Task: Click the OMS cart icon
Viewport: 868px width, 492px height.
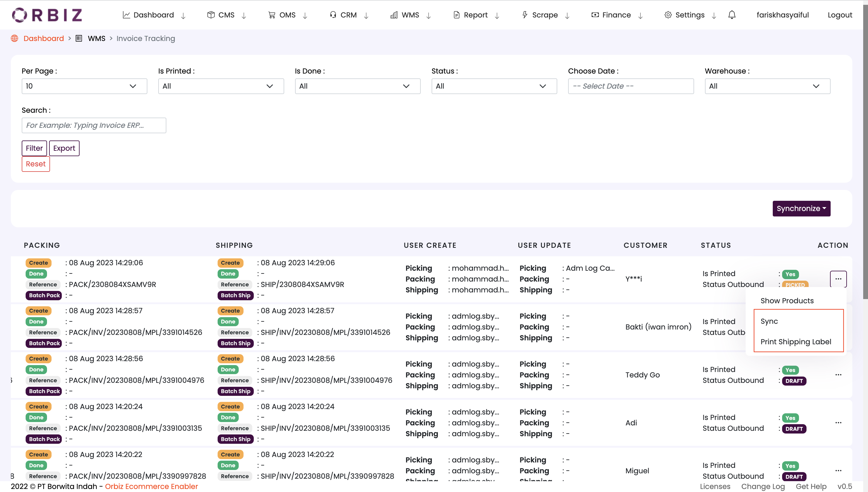Action: (x=272, y=15)
